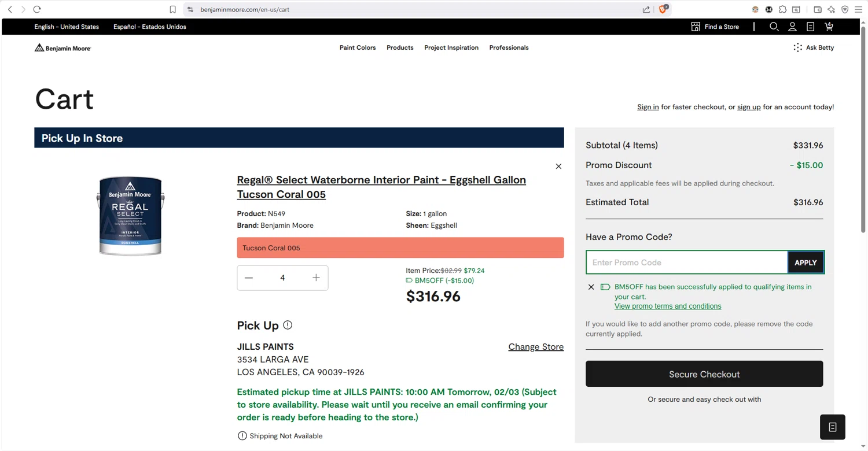
Task: Click the Secure Checkout button
Action: coord(704,374)
